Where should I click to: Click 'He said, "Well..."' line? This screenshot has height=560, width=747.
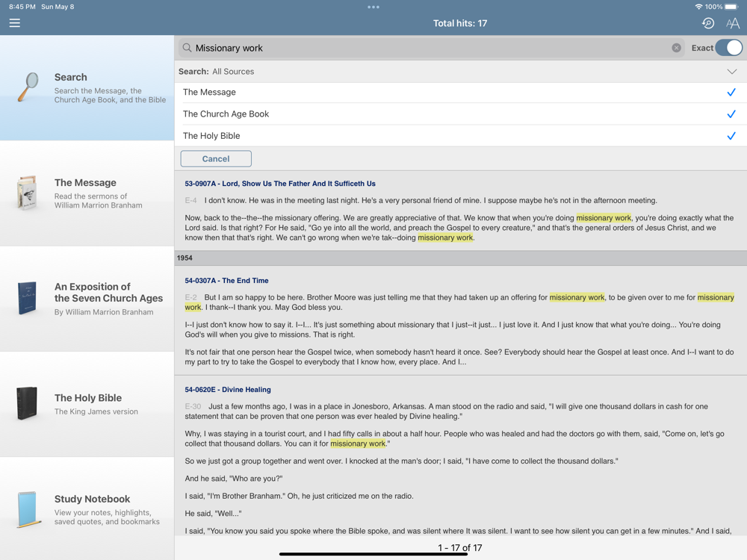click(x=213, y=514)
